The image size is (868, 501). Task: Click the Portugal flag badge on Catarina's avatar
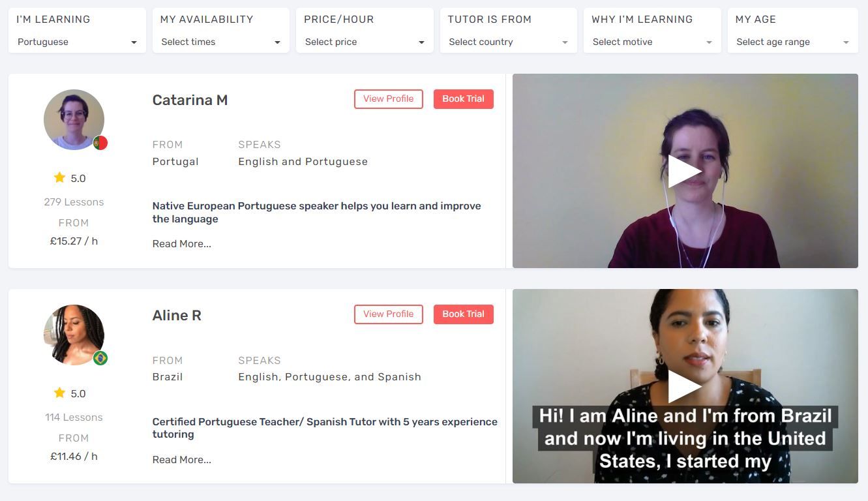pos(100,143)
